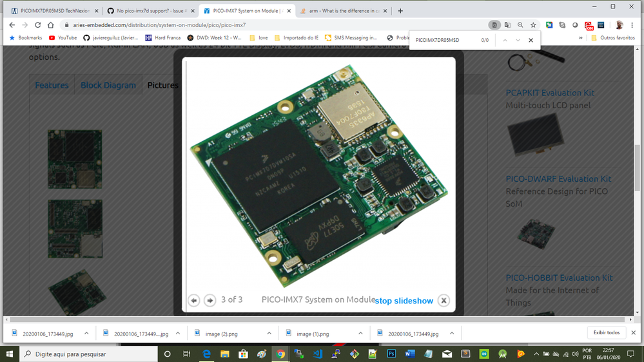
Task: Open the love bookmarks folder
Action: (x=259, y=38)
